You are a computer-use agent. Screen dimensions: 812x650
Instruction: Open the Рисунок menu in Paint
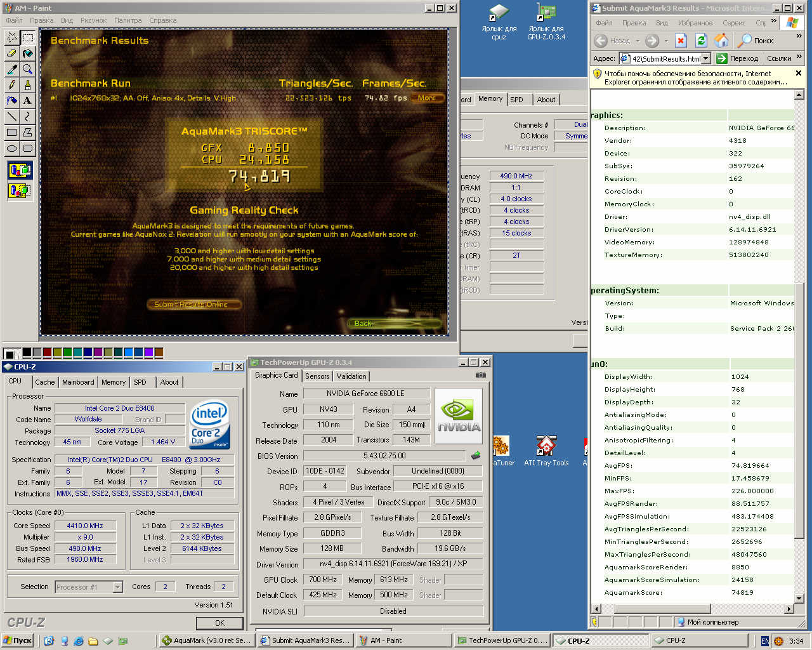[x=94, y=20]
